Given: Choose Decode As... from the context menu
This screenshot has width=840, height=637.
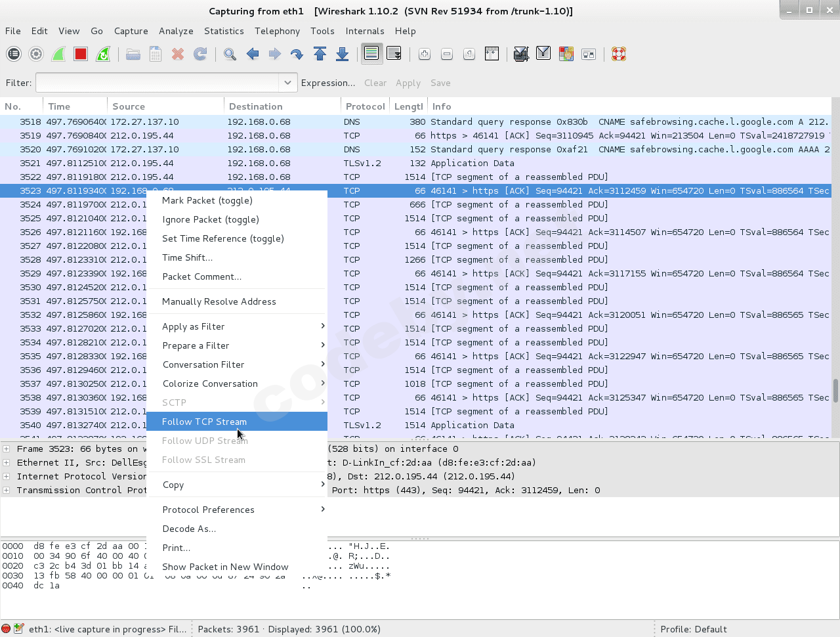Looking at the screenshot, I should 189,529.
